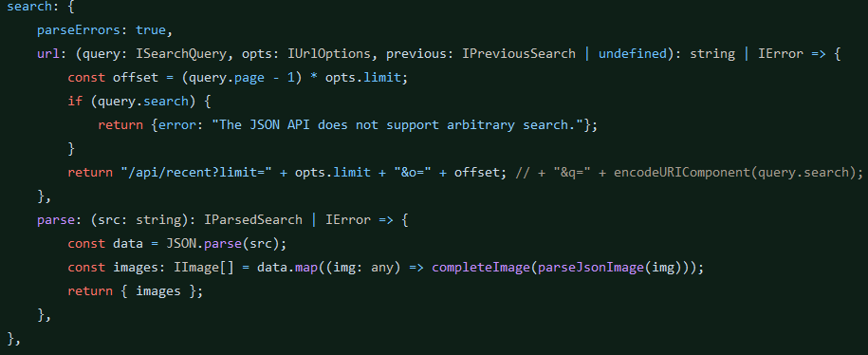Click the 'parse' property name
The height and width of the screenshot is (355, 868).
pyautogui.click(x=56, y=220)
